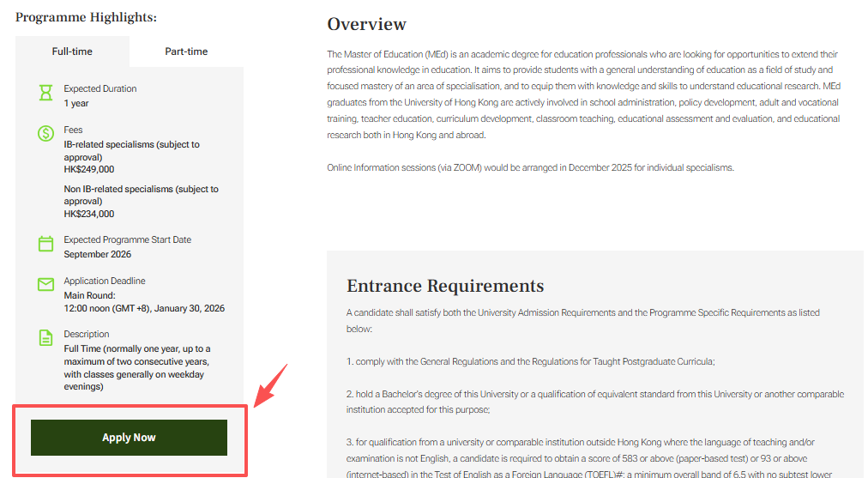Click the Entrance Requirements heading

(444, 286)
